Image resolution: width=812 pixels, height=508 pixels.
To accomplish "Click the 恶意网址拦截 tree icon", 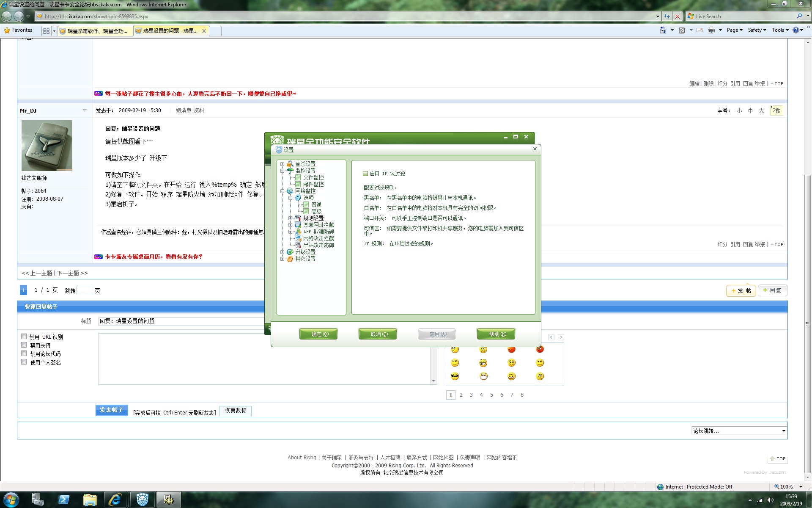I will click(x=298, y=225).
